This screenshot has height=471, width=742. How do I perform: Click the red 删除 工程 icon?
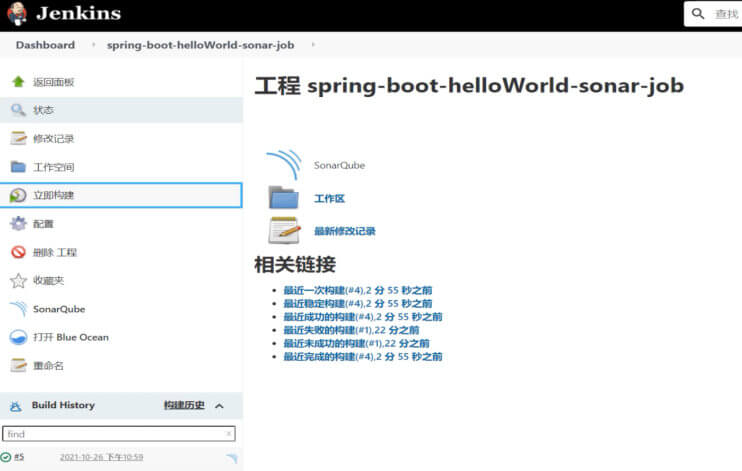point(18,252)
